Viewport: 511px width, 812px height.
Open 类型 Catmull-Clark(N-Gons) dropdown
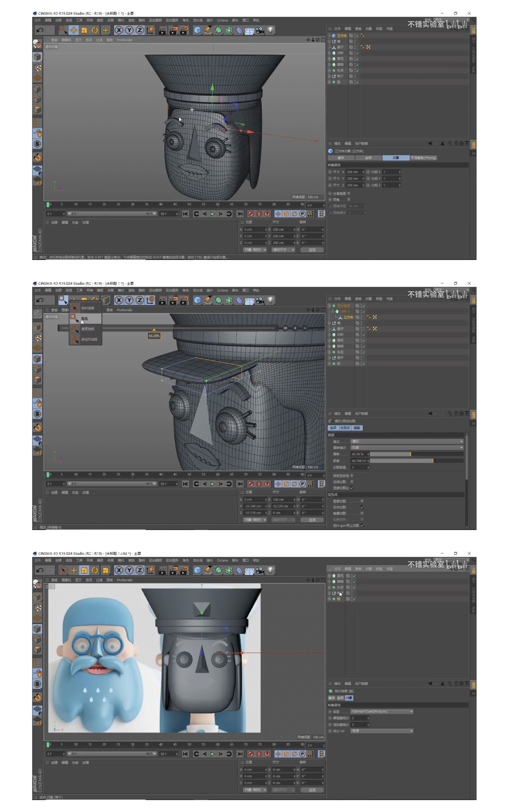coord(382,712)
